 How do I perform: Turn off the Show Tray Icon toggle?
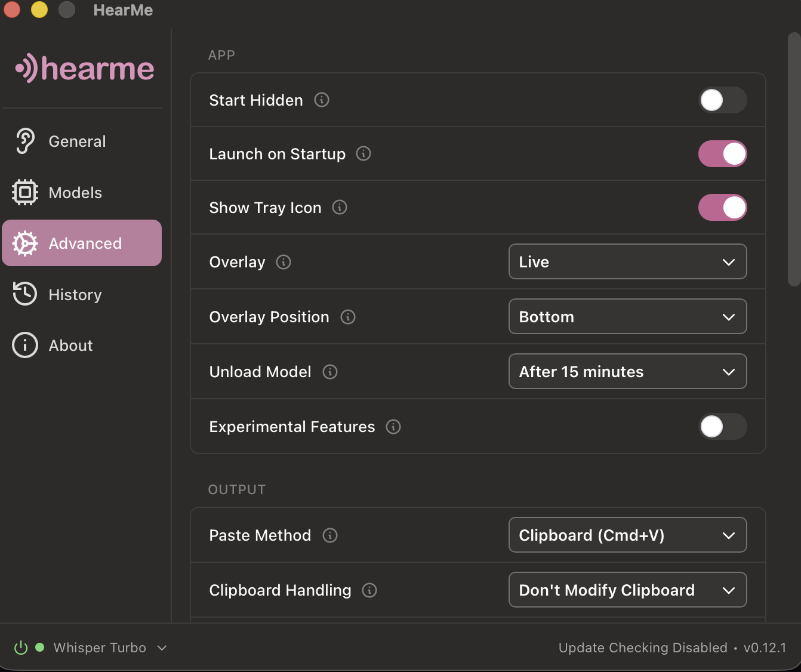click(x=723, y=207)
